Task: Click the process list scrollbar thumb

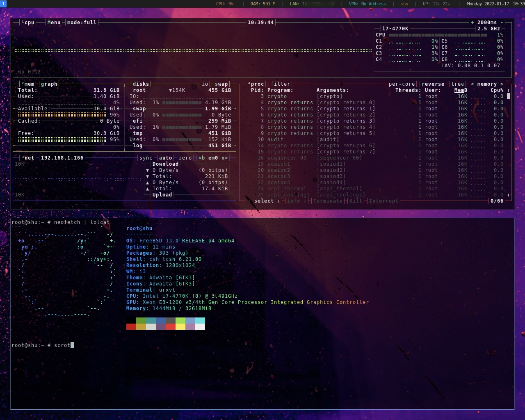Action: pyautogui.click(x=509, y=96)
